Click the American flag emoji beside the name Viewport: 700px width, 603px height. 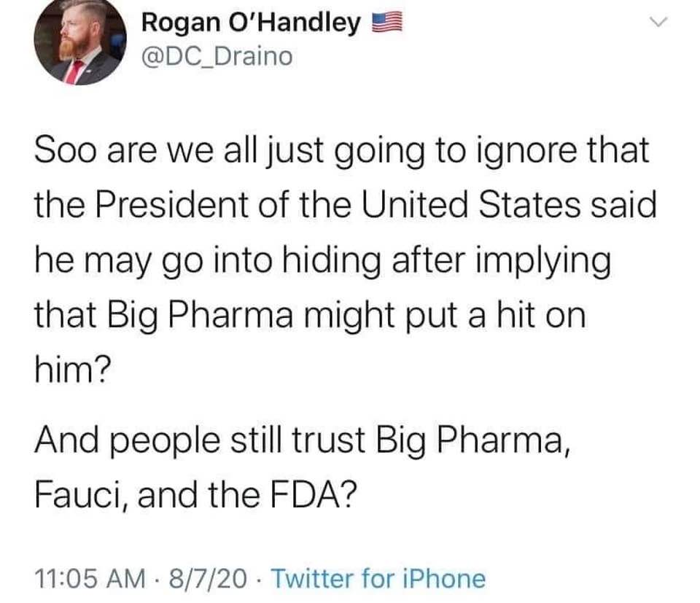(387, 23)
